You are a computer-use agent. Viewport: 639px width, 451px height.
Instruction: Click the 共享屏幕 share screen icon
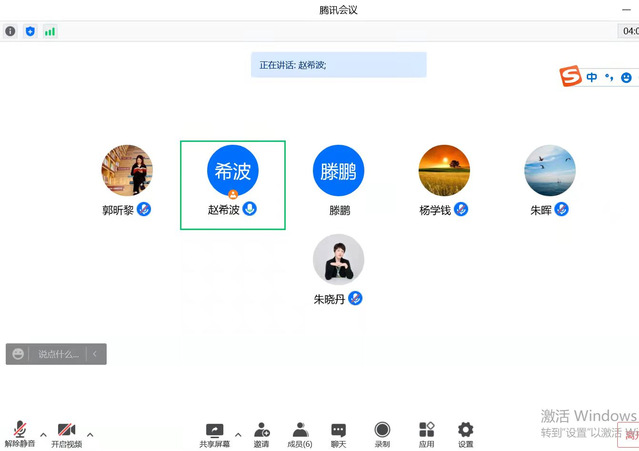pyautogui.click(x=213, y=432)
